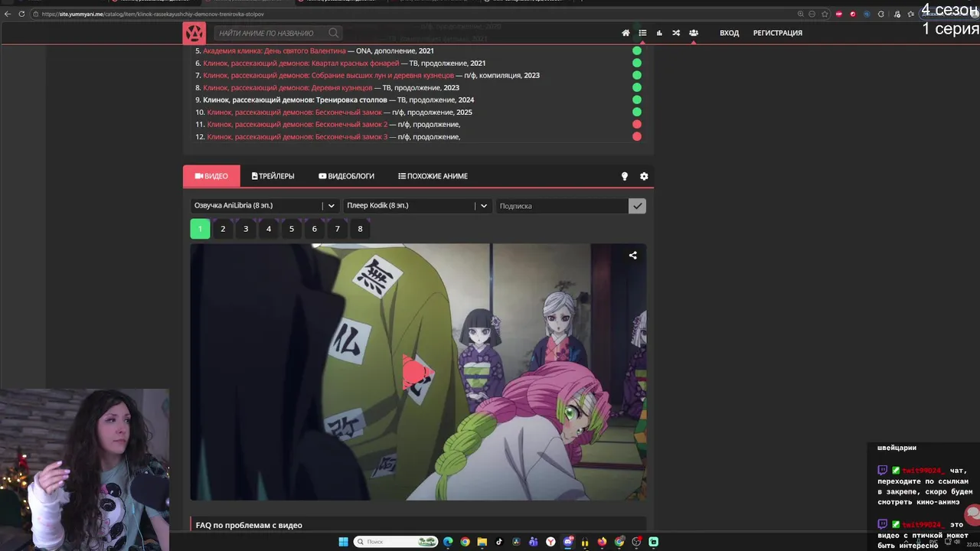
Task: Open Windows Start menu
Action: click(x=343, y=542)
